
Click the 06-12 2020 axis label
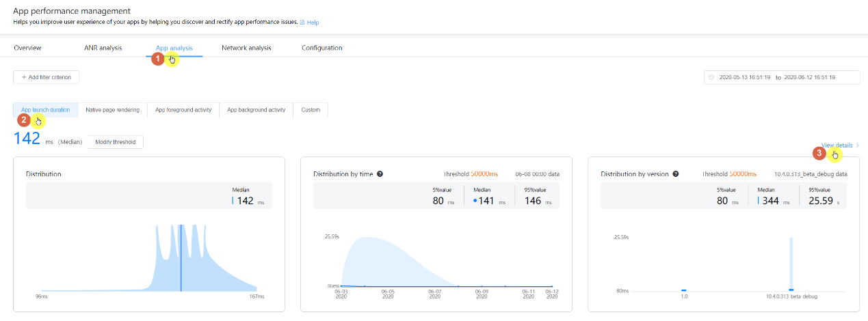pyautogui.click(x=551, y=294)
